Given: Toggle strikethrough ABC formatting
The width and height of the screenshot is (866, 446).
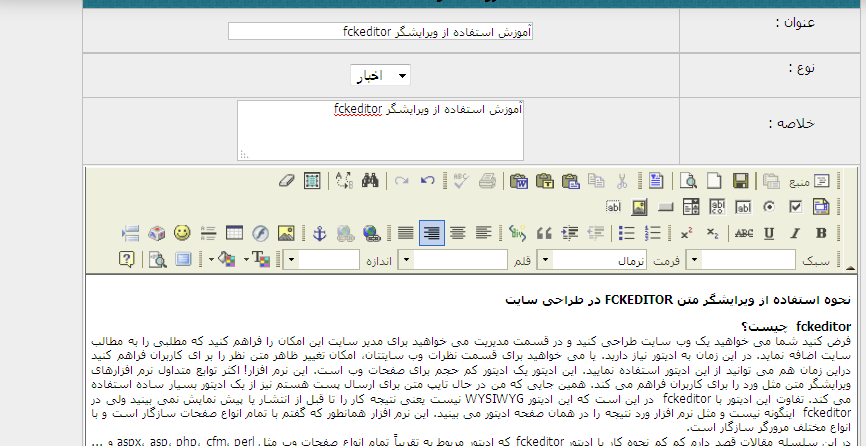Looking at the screenshot, I should (x=743, y=233).
